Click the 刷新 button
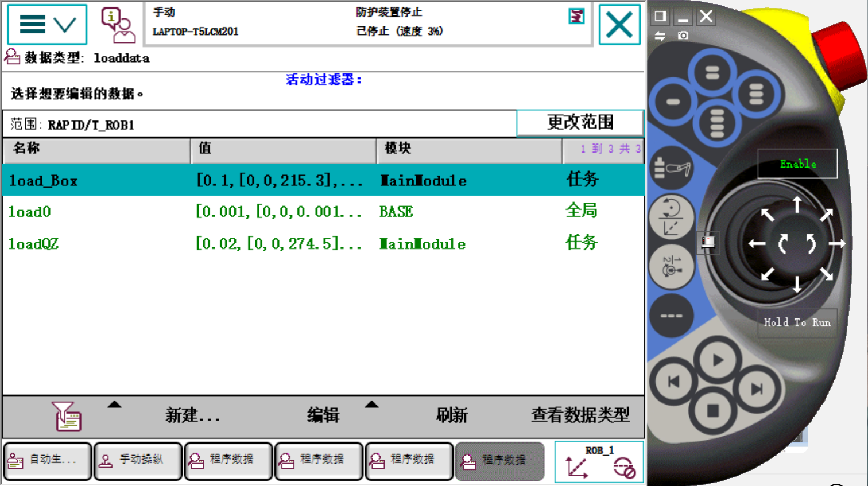The width and height of the screenshot is (868, 486). [452, 415]
